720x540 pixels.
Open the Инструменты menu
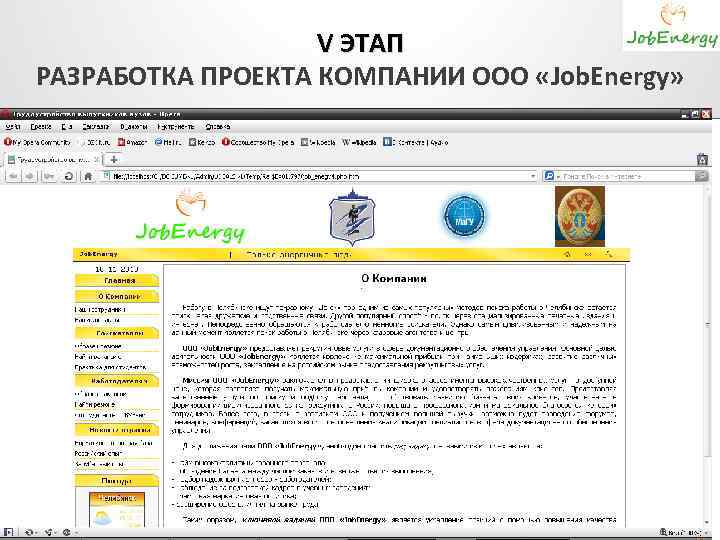click(x=175, y=126)
